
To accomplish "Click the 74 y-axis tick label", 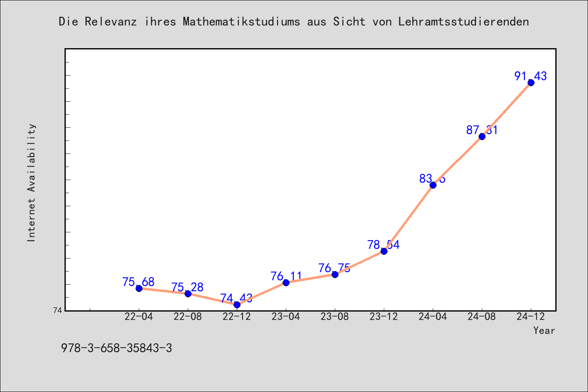I will [x=58, y=310].
